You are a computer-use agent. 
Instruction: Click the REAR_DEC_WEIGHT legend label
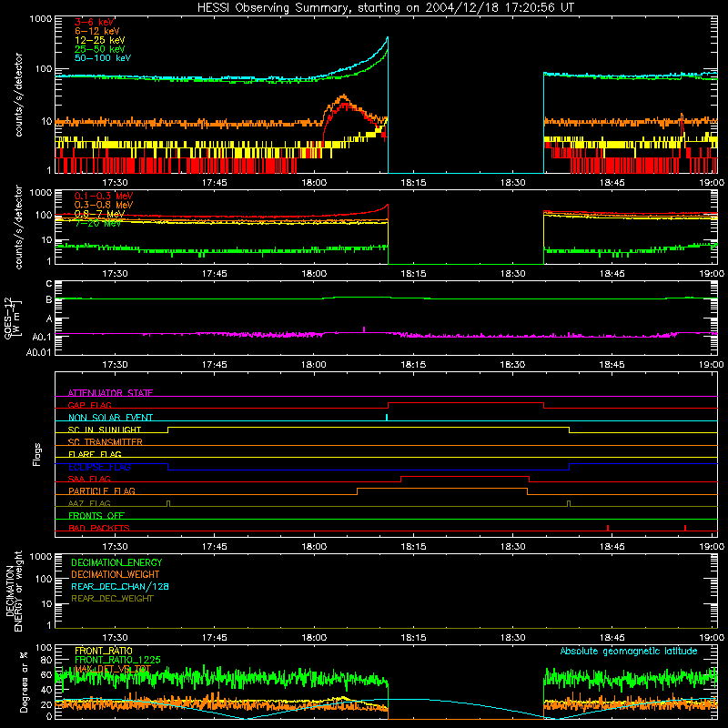(112, 599)
